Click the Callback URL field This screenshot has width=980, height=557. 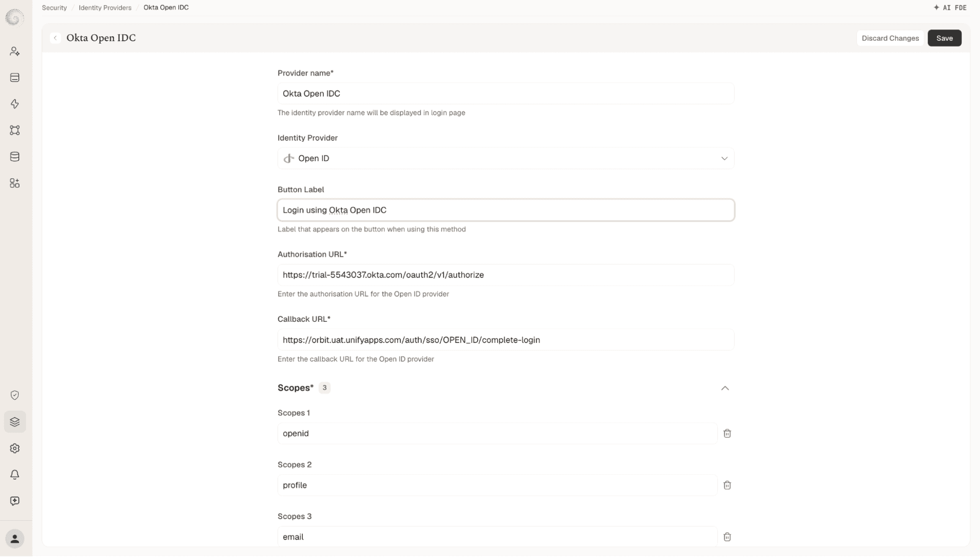tap(506, 340)
